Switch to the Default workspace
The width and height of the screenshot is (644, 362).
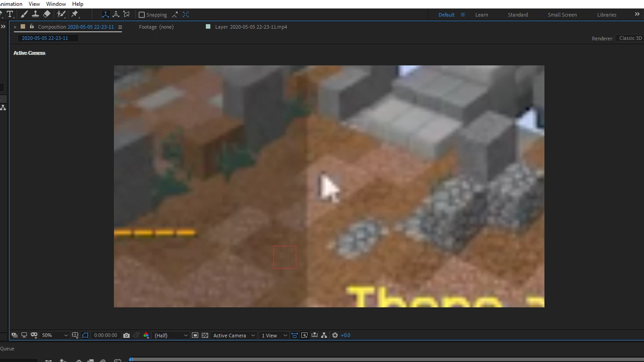tap(446, 15)
